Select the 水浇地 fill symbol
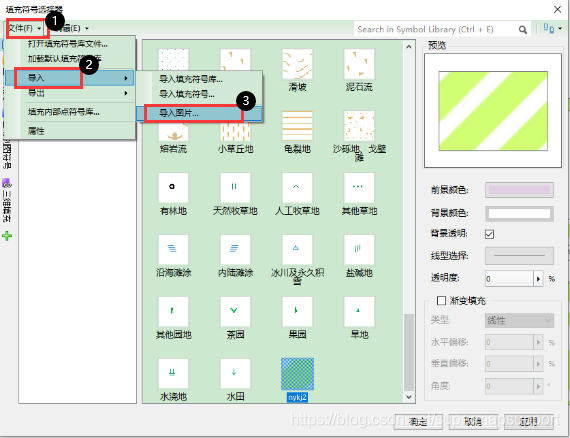 coord(173,379)
